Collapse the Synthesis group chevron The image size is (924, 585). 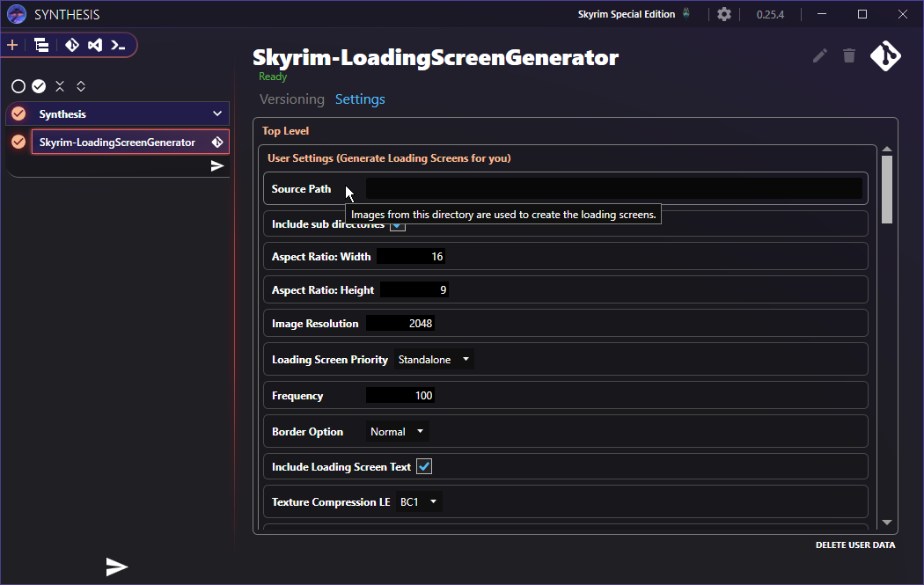tap(216, 113)
